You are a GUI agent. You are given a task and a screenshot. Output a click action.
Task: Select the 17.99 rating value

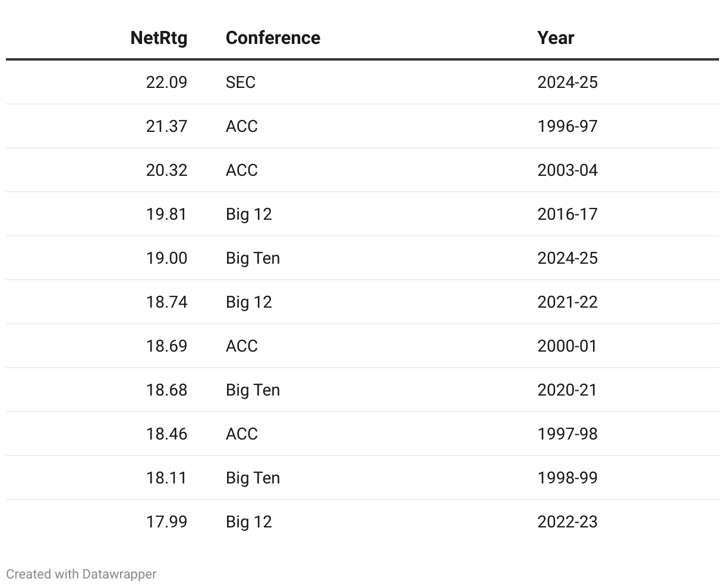point(166,521)
